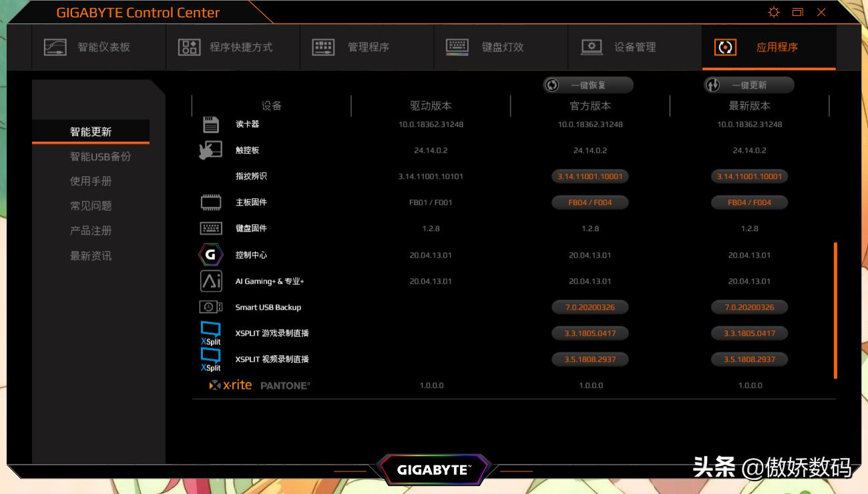Click the 一键更新 update button
This screenshot has height=494, width=868.
click(748, 85)
